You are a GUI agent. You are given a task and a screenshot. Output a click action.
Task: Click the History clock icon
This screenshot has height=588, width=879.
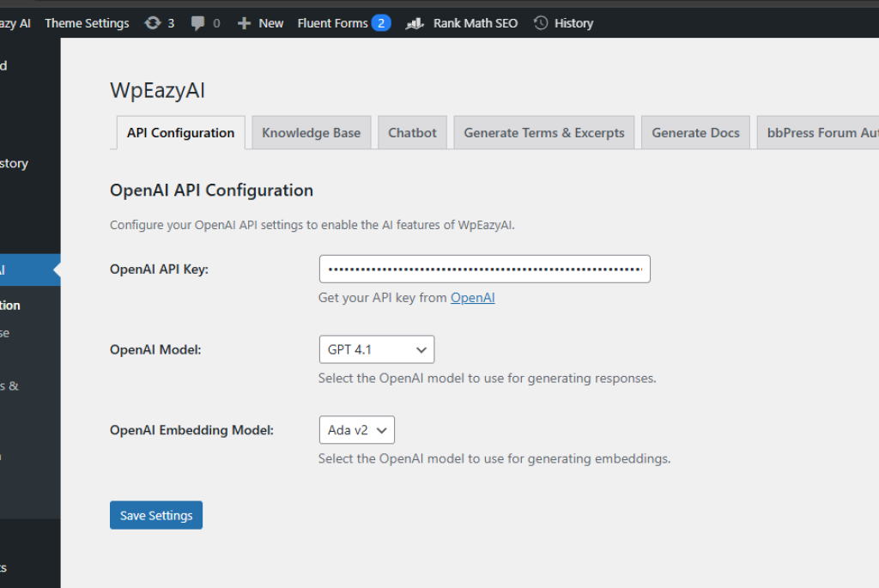[541, 23]
